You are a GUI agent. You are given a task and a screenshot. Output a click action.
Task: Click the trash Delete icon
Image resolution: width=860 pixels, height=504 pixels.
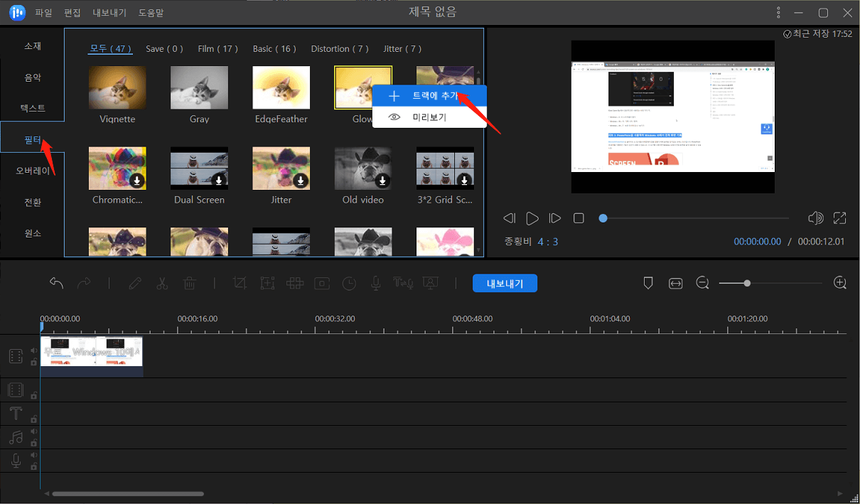click(x=190, y=283)
